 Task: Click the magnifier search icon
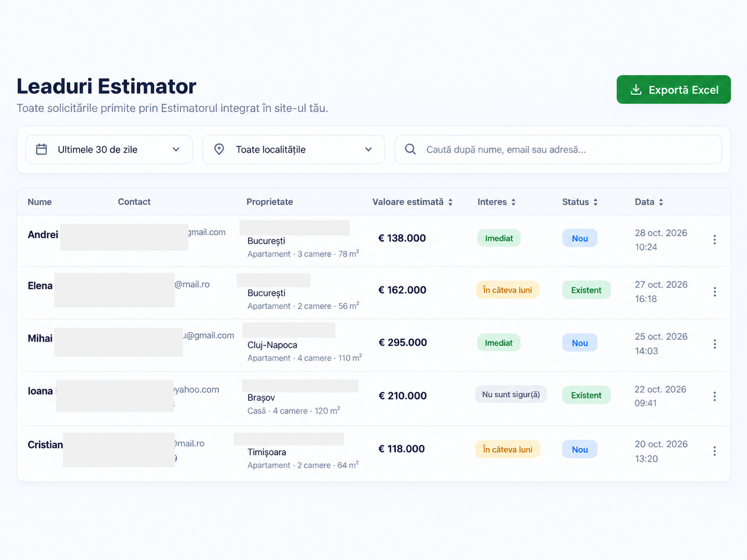[x=411, y=150]
